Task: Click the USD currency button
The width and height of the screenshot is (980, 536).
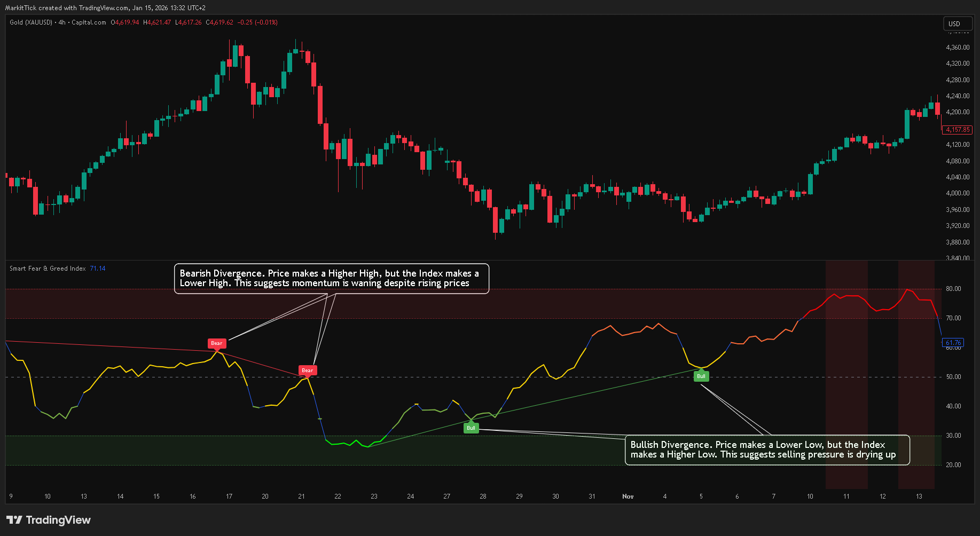Action: pos(957,23)
